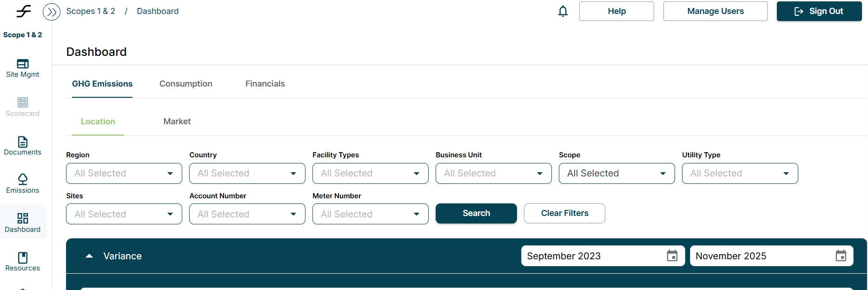868x290 pixels.
Task: Open the November 2025 calendar icon
Action: (x=841, y=256)
